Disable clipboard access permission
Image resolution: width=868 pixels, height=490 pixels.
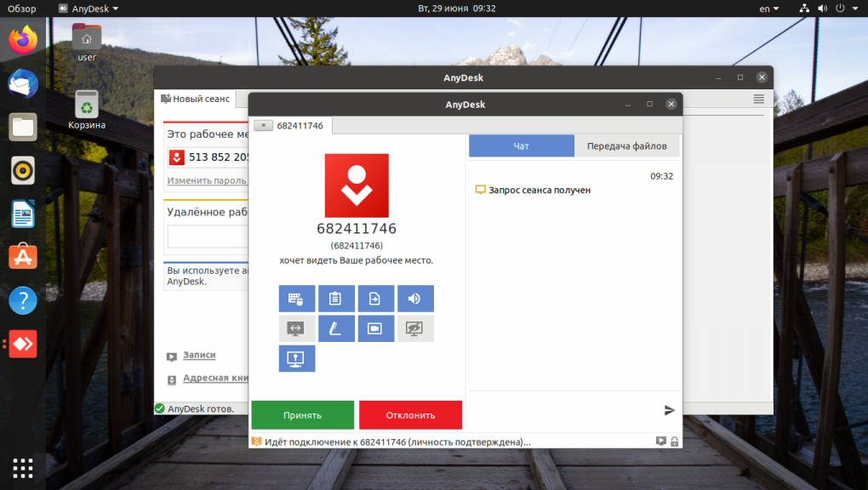pyautogui.click(x=336, y=299)
